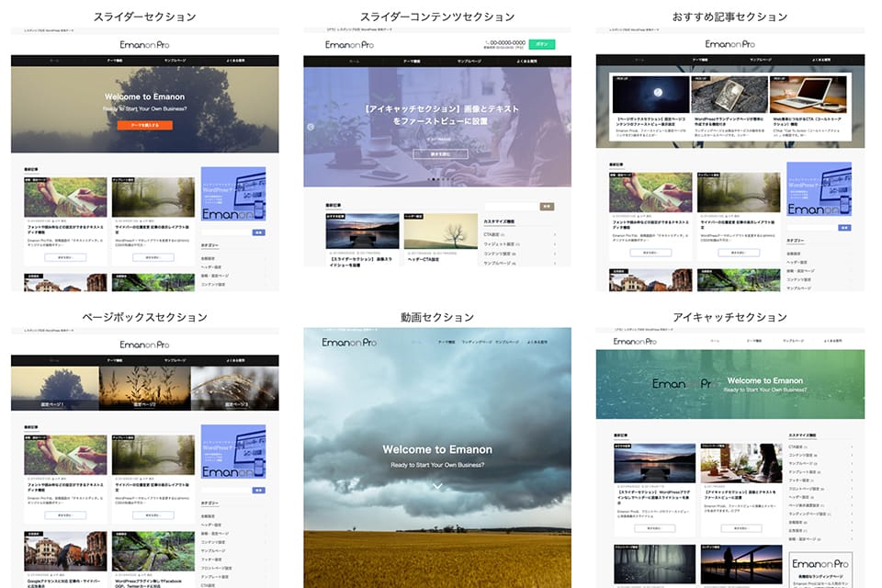Open ランディングページ menu in 動画セクション navbar

[x=477, y=342]
